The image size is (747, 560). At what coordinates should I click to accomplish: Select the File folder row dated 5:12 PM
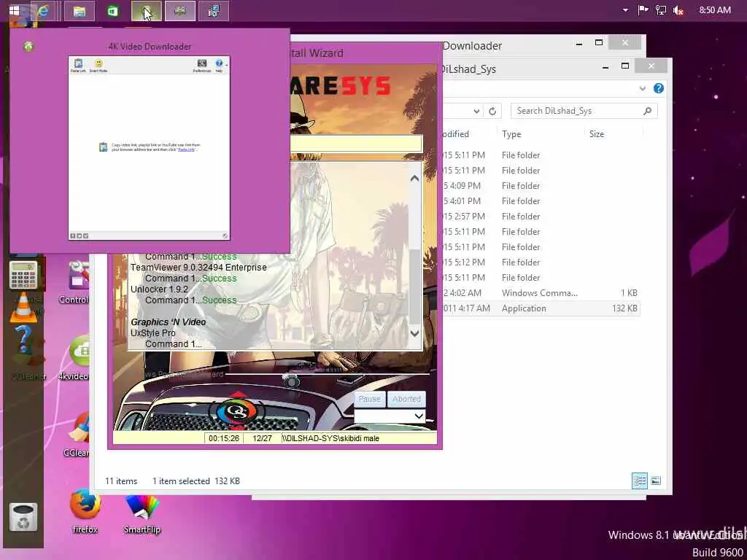coord(541,262)
